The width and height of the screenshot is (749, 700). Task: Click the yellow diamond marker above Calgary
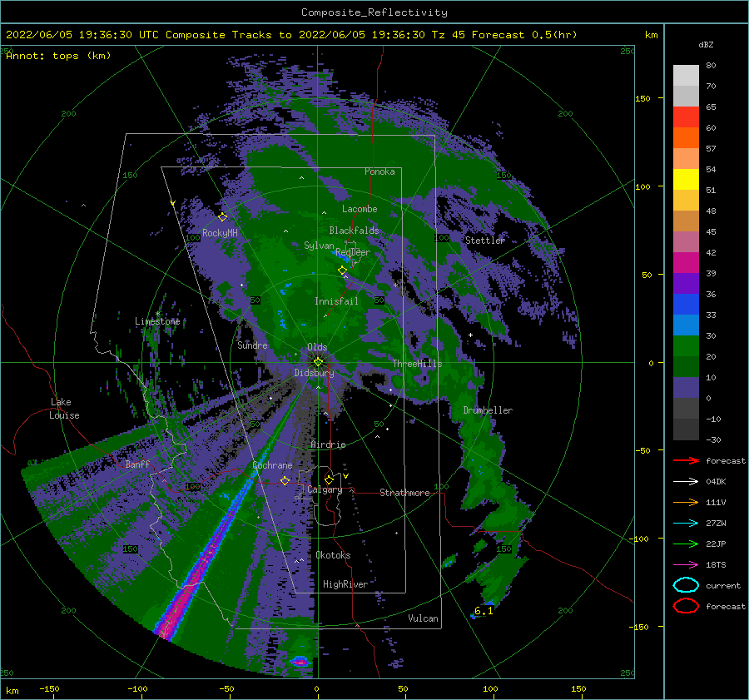coord(329,479)
